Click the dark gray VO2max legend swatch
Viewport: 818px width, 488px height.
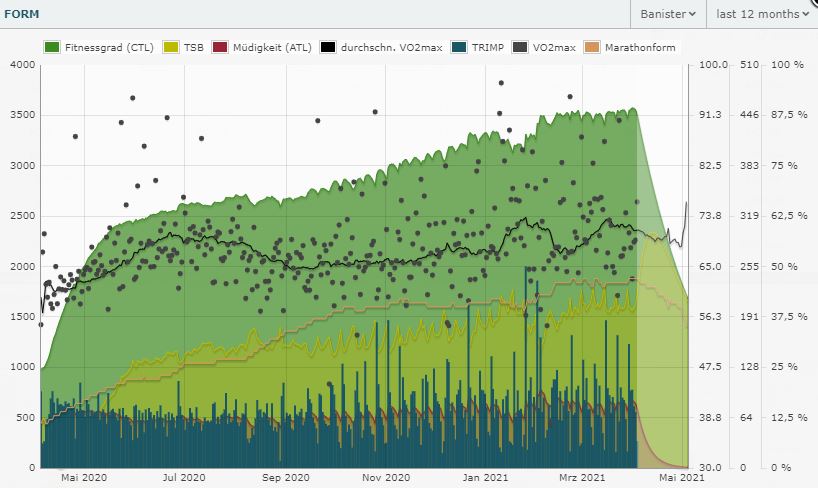519,47
